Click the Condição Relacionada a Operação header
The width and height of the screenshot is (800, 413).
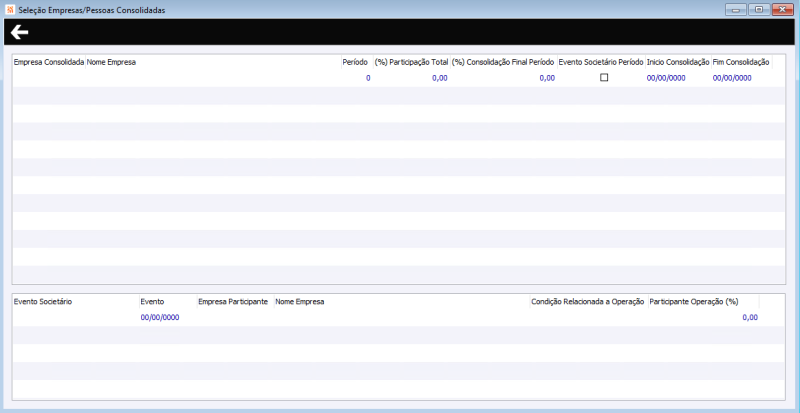(x=588, y=302)
